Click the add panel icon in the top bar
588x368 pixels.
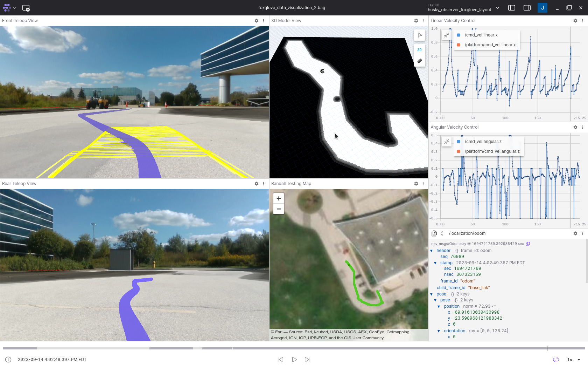click(26, 8)
